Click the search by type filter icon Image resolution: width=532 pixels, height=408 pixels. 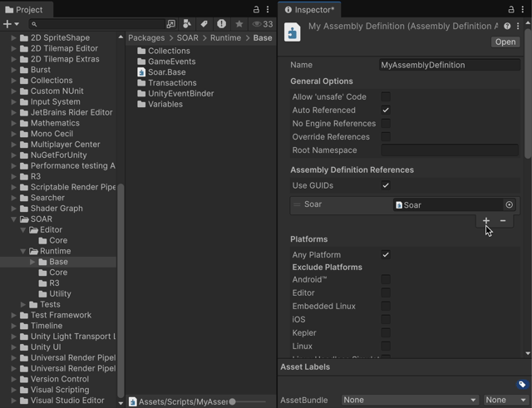click(x=187, y=24)
